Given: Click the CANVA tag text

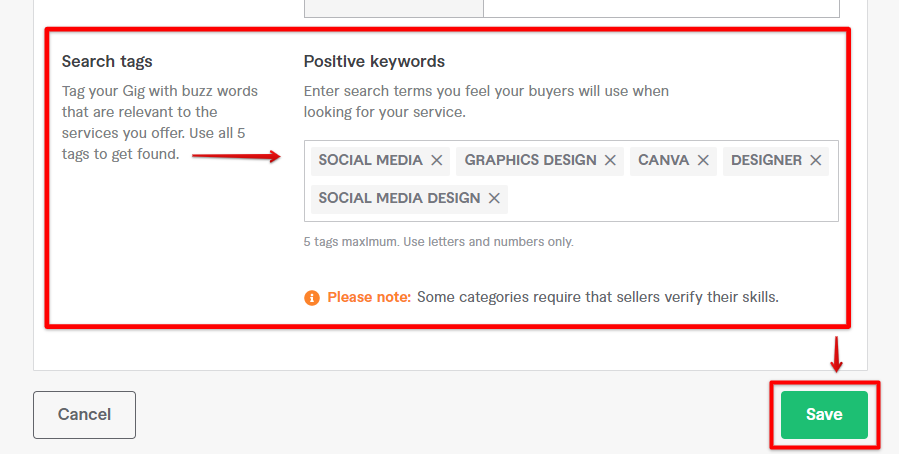Looking at the screenshot, I should tap(664, 161).
